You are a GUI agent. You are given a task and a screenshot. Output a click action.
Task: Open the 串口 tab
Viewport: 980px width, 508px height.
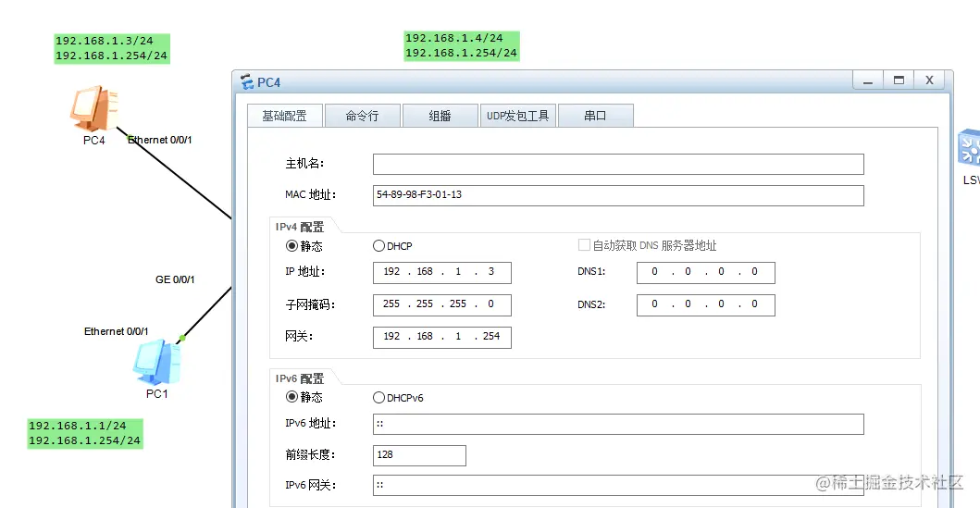595,116
